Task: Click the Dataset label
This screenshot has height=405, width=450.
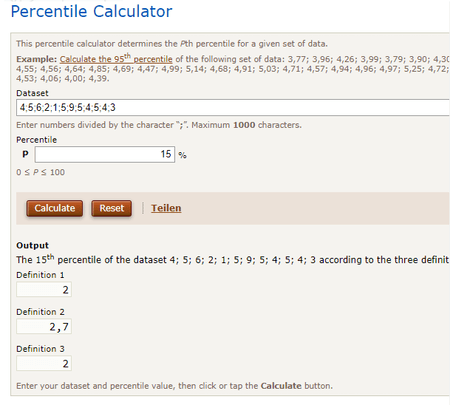Action: coord(32,93)
